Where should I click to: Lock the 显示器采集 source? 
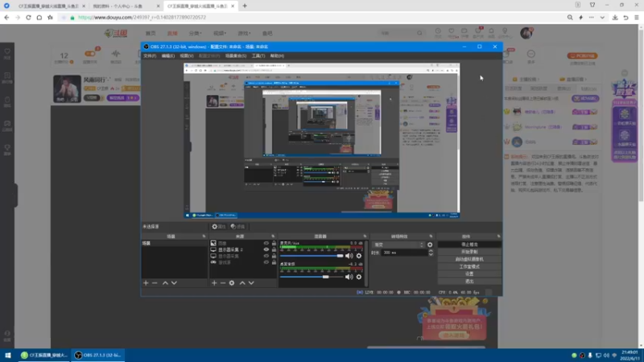click(274, 256)
